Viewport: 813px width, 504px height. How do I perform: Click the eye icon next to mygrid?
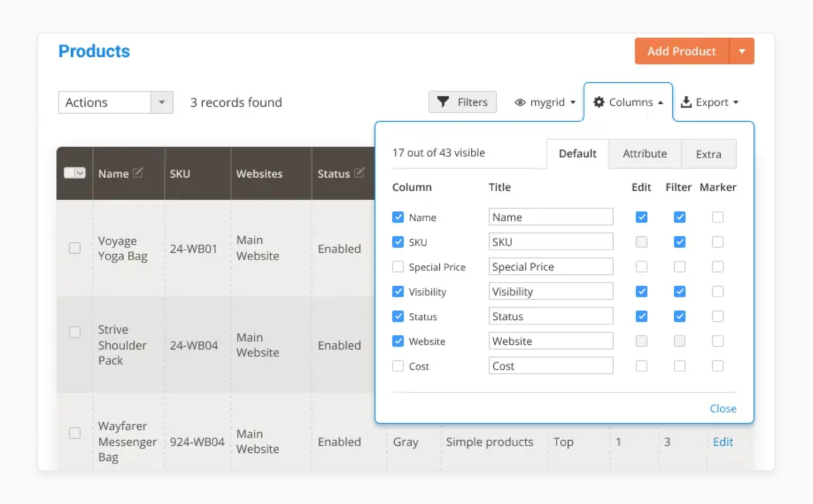point(520,102)
